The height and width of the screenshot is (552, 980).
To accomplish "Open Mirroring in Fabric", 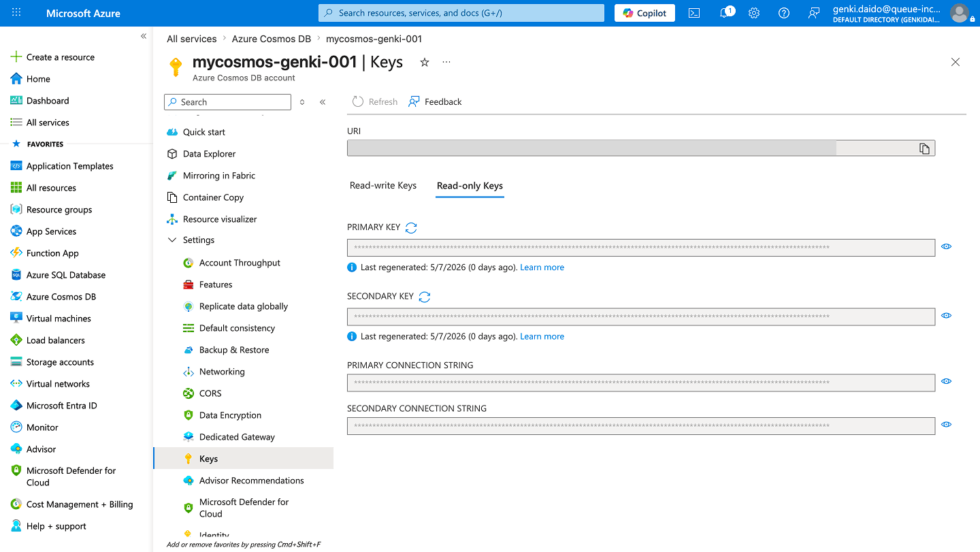I will (211, 176).
